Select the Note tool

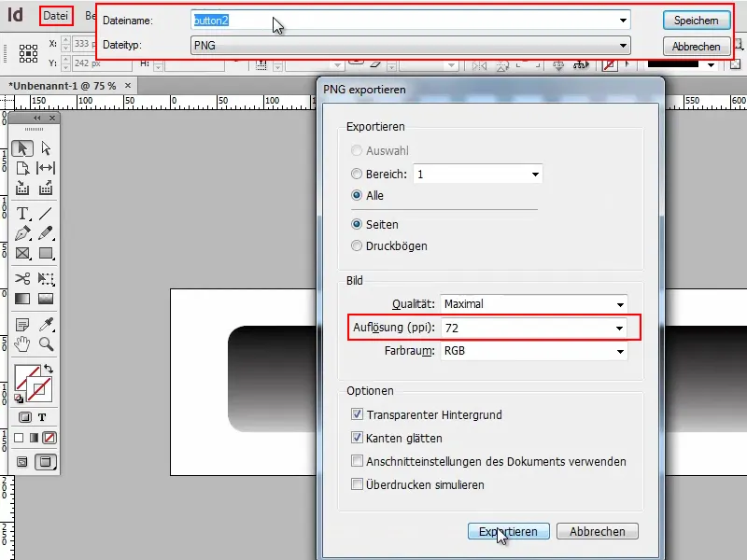[22, 324]
